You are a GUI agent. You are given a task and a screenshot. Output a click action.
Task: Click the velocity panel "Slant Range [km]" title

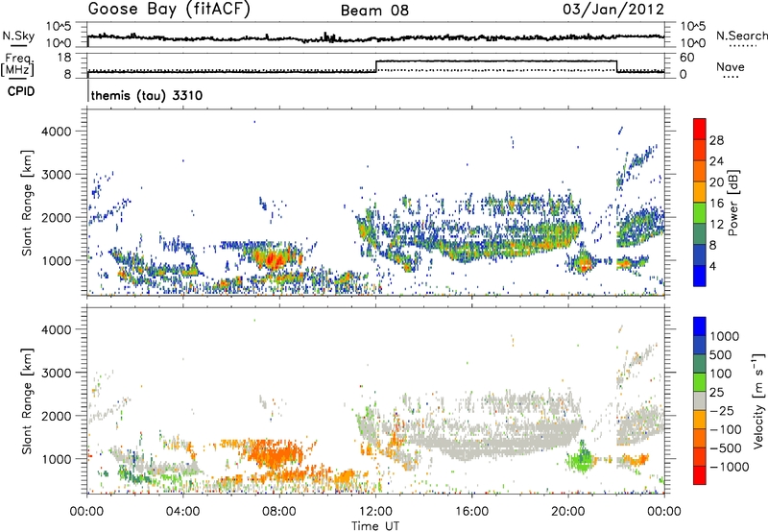(28, 401)
